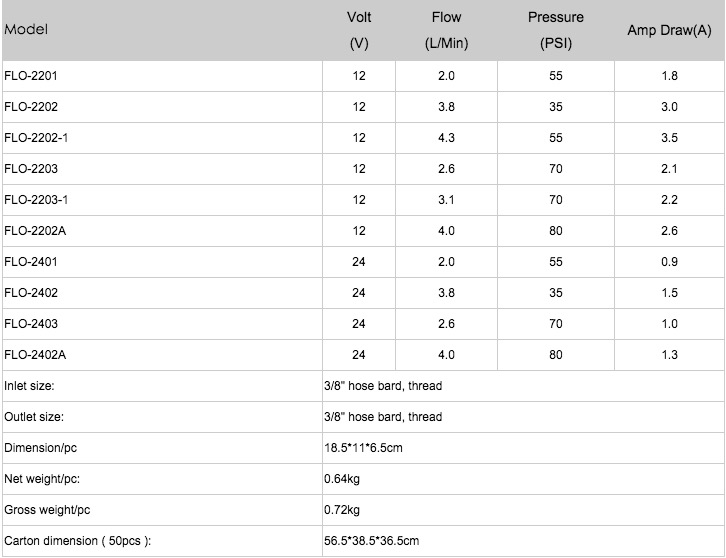The height and width of the screenshot is (558, 726).
Task: Click the Gross weight/pc label
Action: coord(47,510)
